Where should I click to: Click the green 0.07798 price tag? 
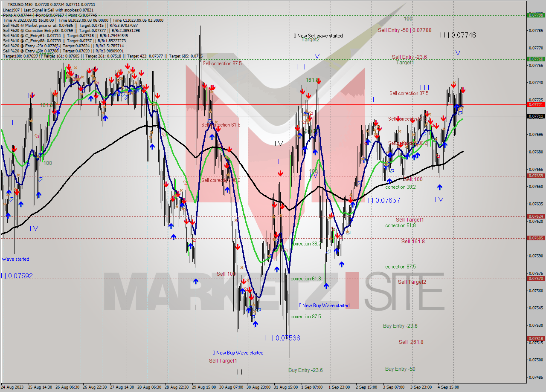(x=536, y=15)
